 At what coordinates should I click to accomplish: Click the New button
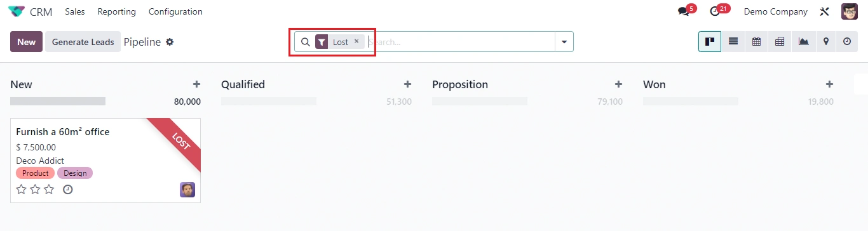tap(27, 42)
